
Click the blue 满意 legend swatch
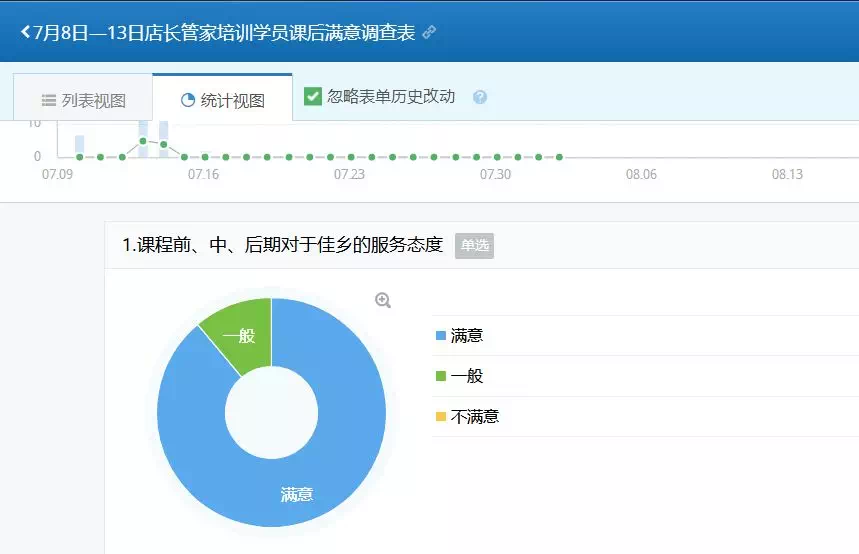click(x=441, y=336)
